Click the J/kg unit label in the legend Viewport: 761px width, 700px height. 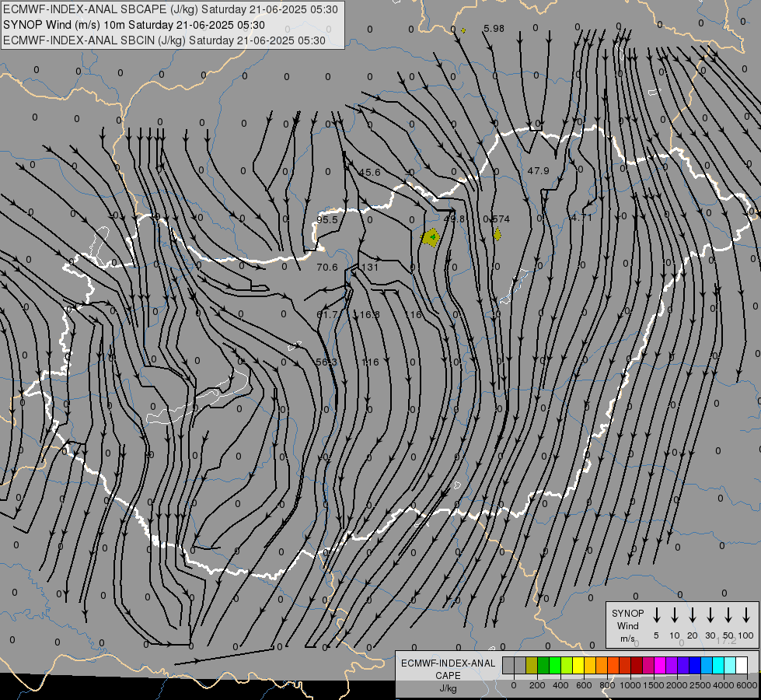448,688
